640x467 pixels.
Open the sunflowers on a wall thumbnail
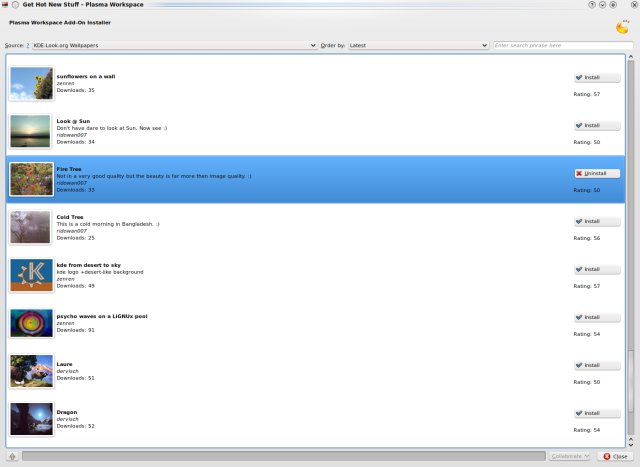point(31,84)
